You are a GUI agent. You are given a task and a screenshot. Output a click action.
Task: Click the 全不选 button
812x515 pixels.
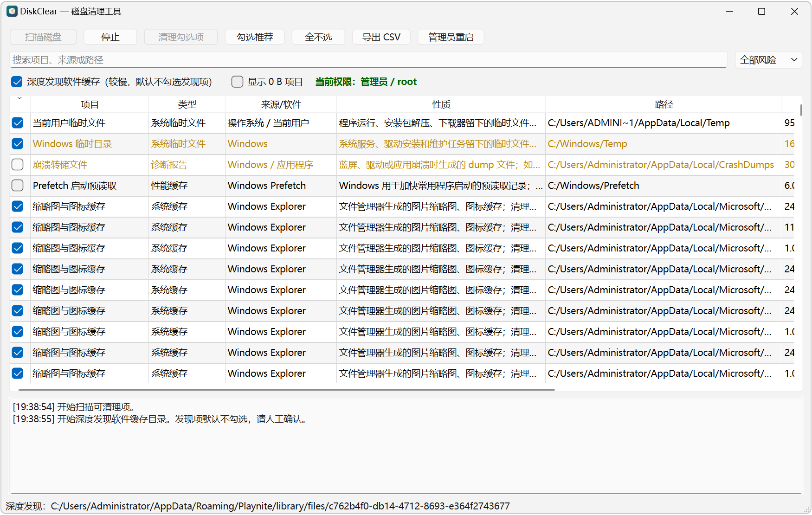click(x=318, y=37)
